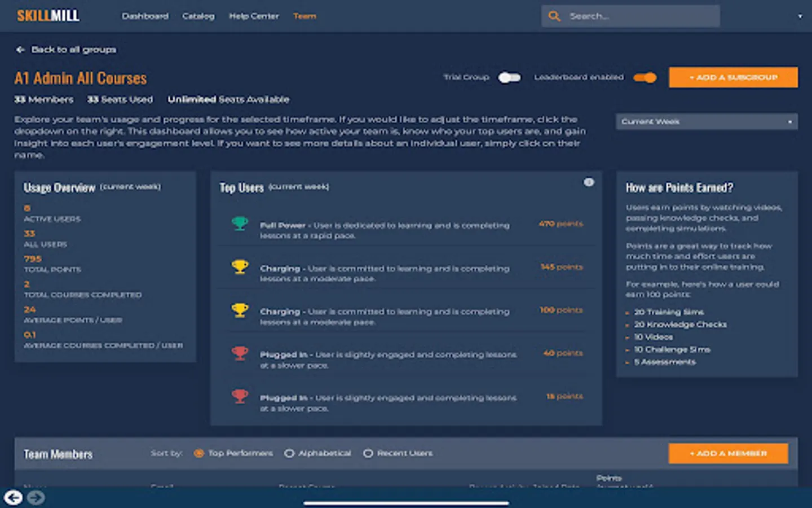Click the yellow trophy next to 100 points

point(240,310)
